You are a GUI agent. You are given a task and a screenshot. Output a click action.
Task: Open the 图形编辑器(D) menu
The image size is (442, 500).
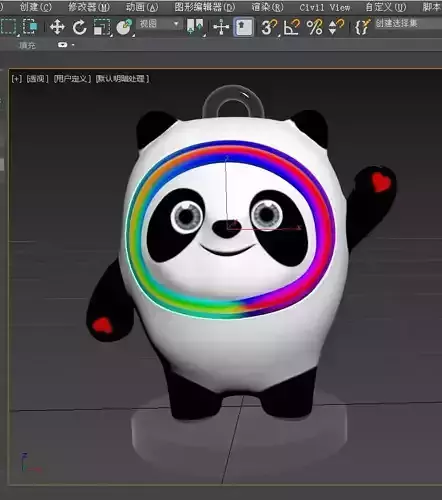(x=205, y=7)
